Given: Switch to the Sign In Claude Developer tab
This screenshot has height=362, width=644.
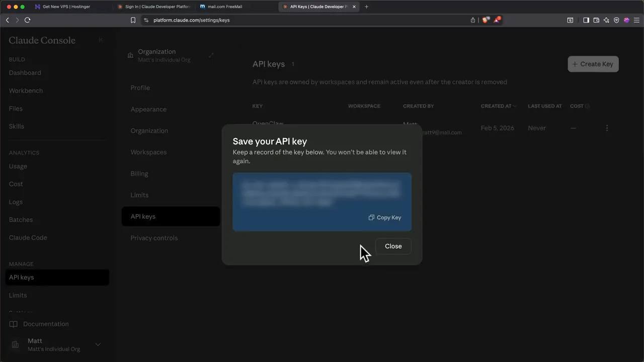Looking at the screenshot, I should pyautogui.click(x=153, y=7).
